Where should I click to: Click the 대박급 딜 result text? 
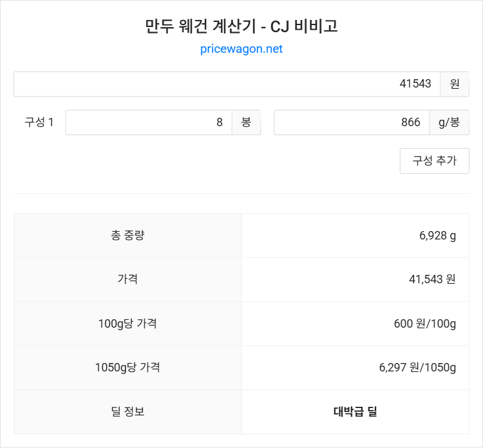coord(355,411)
